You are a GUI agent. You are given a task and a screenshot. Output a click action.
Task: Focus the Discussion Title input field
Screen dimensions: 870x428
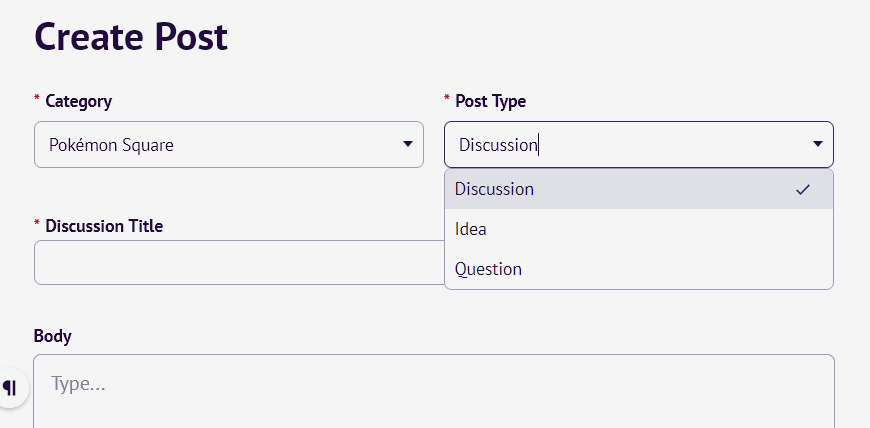[x=239, y=263]
